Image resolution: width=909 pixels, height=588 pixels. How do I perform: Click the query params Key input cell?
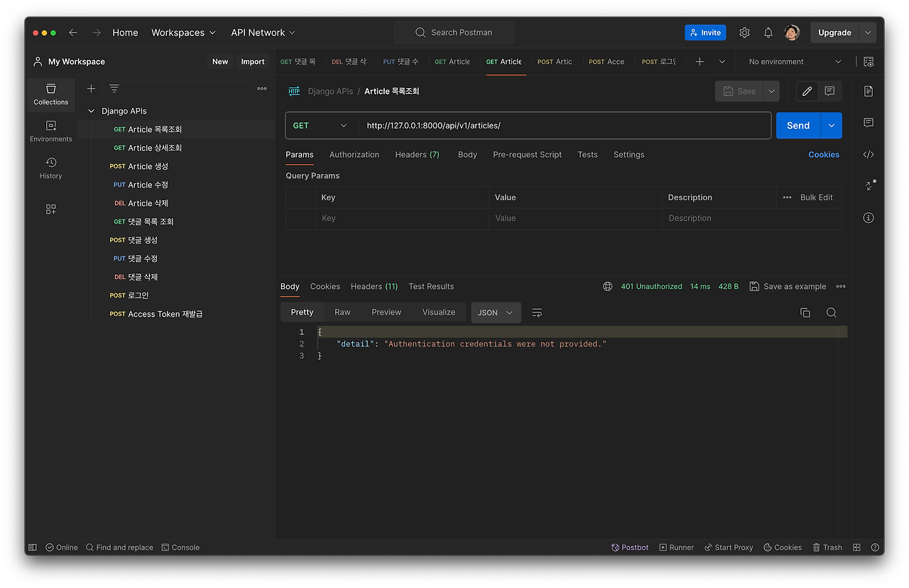[402, 218]
